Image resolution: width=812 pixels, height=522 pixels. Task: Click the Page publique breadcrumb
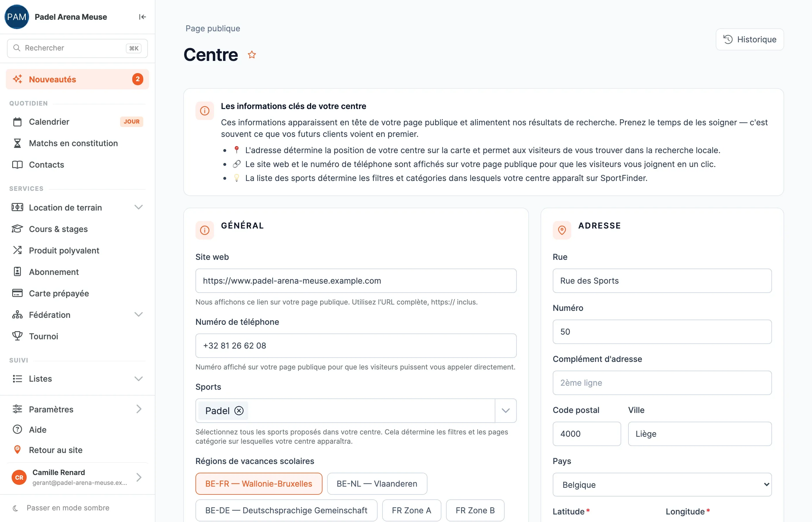[x=213, y=28]
